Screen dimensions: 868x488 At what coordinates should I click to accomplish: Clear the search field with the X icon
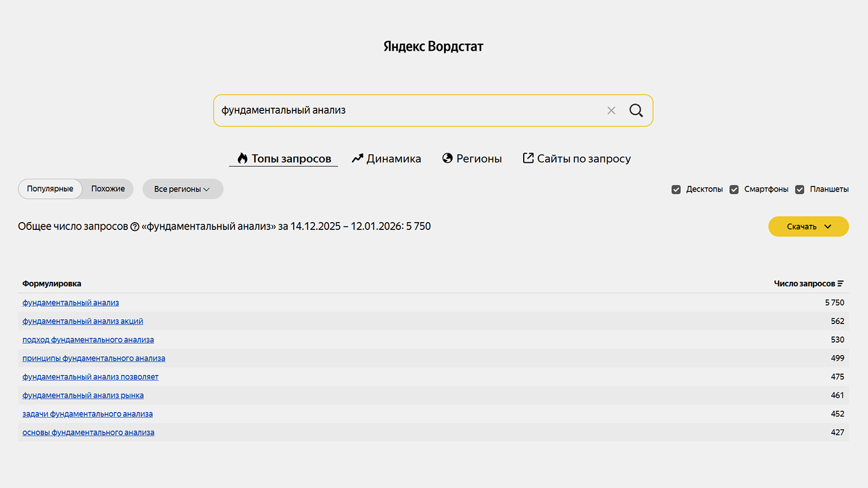[611, 110]
